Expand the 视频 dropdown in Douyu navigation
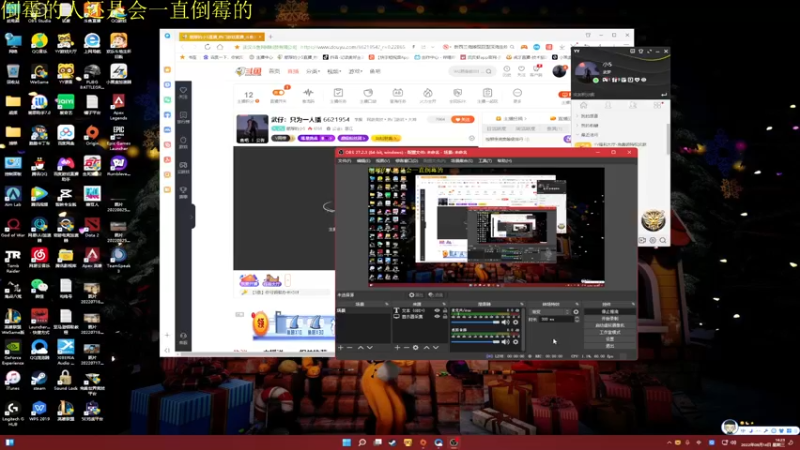The image size is (800, 450). click(334, 71)
